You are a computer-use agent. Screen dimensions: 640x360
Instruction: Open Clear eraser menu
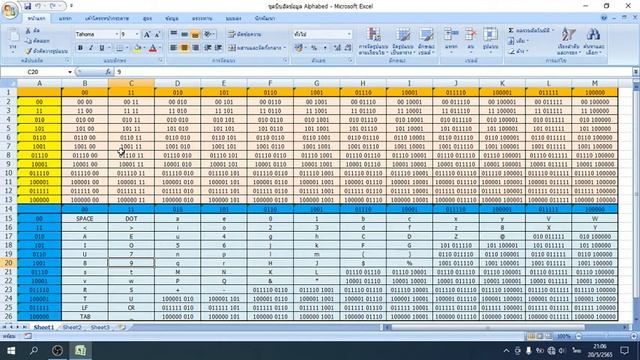point(518,51)
